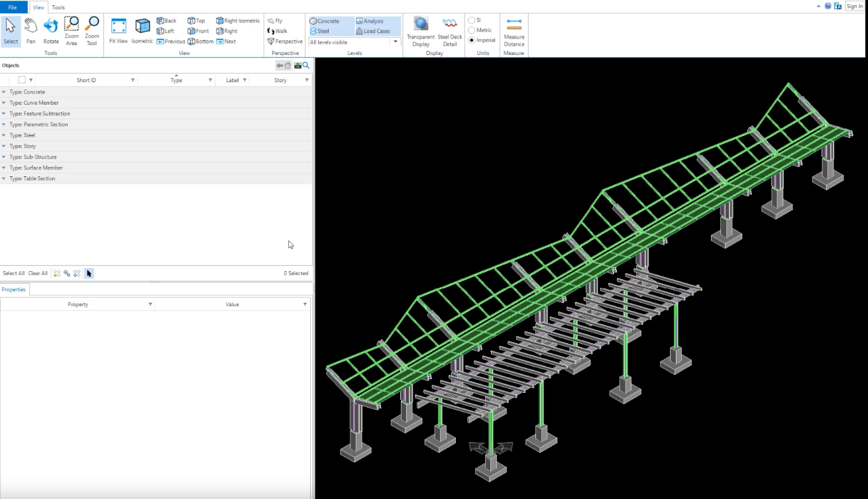Start Fly perspective mode
This screenshot has height=499, width=868.
click(x=275, y=21)
